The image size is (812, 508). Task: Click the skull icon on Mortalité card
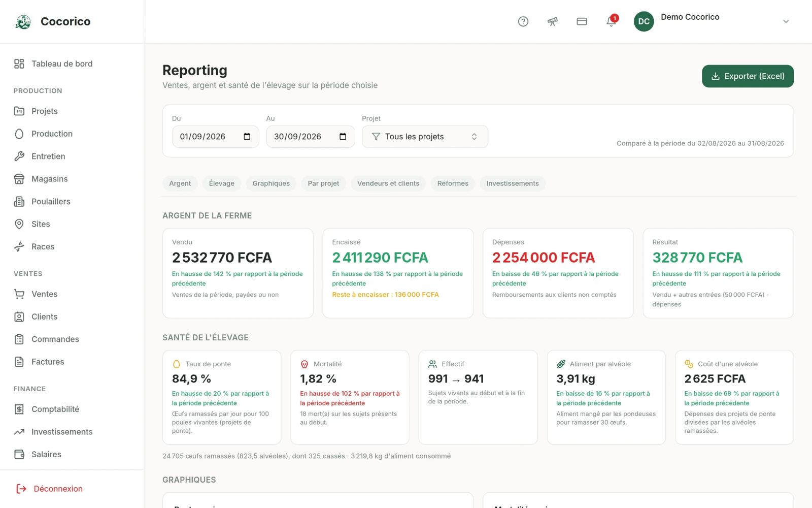pos(304,364)
